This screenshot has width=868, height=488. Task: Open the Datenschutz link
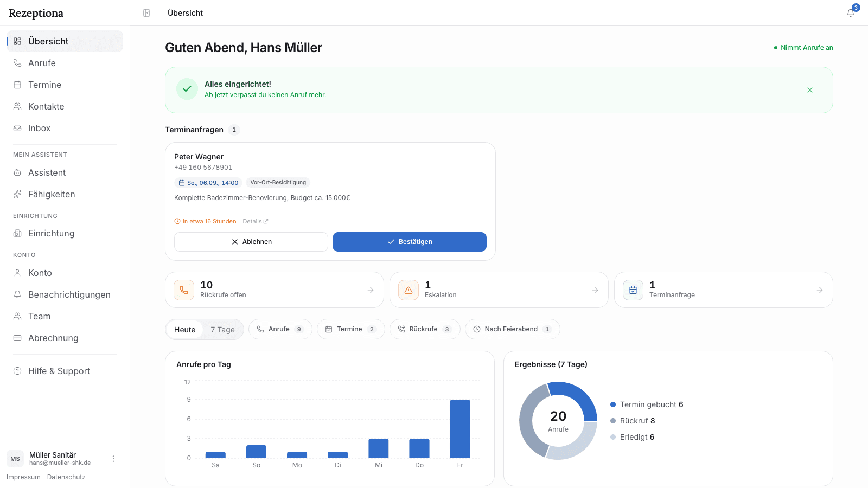(66, 477)
